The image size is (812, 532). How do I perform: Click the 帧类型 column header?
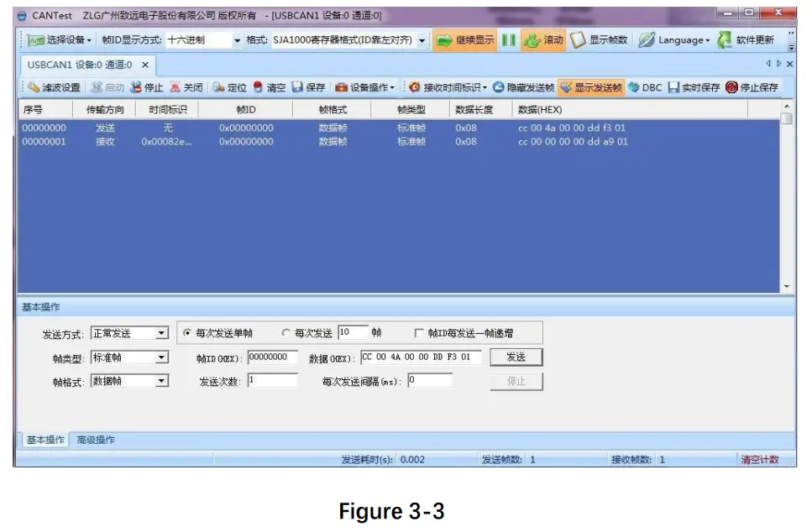point(411,109)
